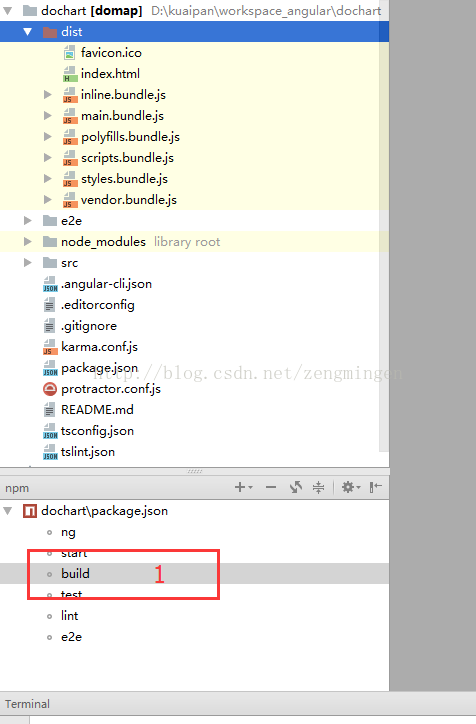
Task: Select favicon.ico in project tree
Action: click(111, 53)
